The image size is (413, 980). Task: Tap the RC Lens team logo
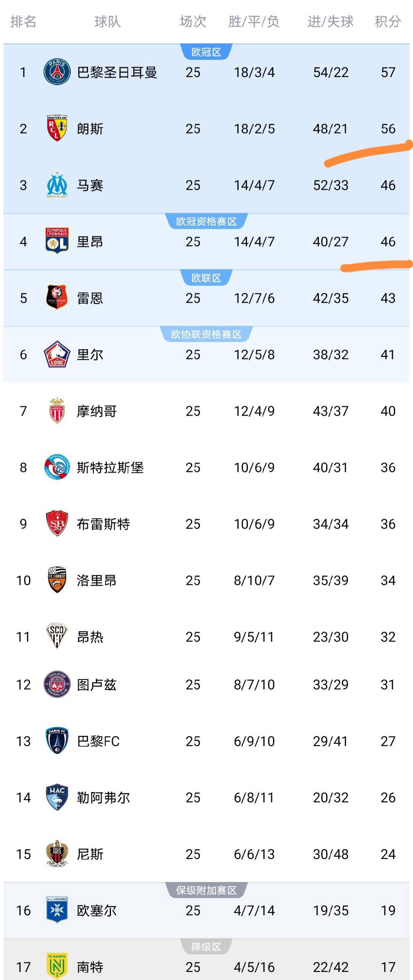tap(57, 128)
